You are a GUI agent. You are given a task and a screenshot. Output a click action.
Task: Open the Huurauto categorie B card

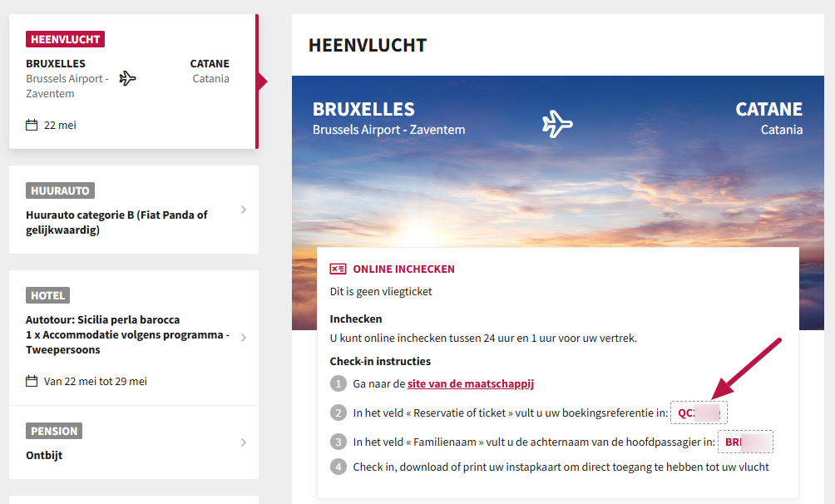tap(134, 210)
